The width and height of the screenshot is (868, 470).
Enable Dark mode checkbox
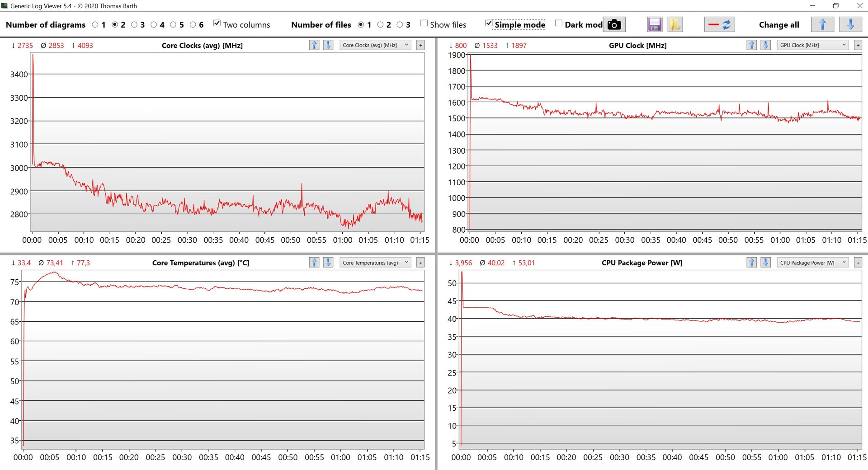point(559,23)
